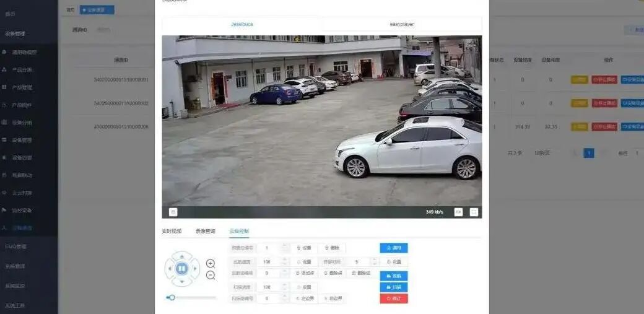Open the 实时视频 tab
This screenshot has width=644, height=314.
tap(172, 231)
